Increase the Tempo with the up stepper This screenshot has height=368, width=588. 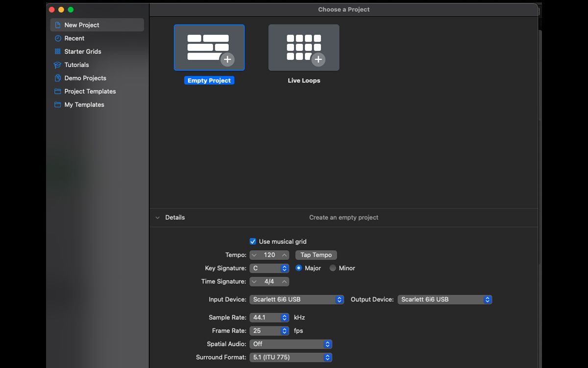coord(284,255)
